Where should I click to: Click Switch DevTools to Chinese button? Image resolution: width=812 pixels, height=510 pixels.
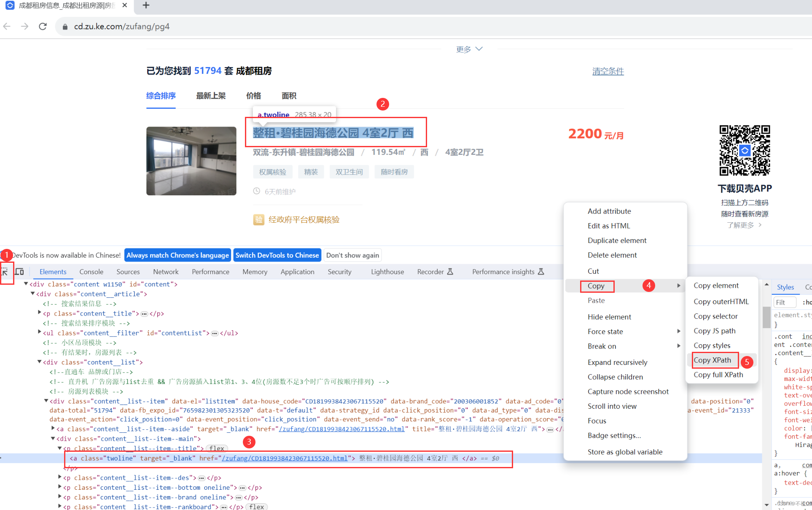pyautogui.click(x=277, y=255)
